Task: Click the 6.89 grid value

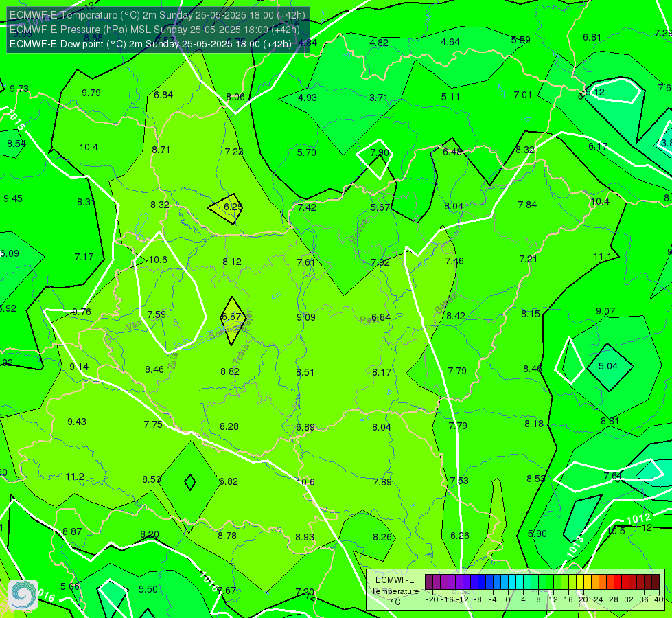Action: pyautogui.click(x=305, y=427)
